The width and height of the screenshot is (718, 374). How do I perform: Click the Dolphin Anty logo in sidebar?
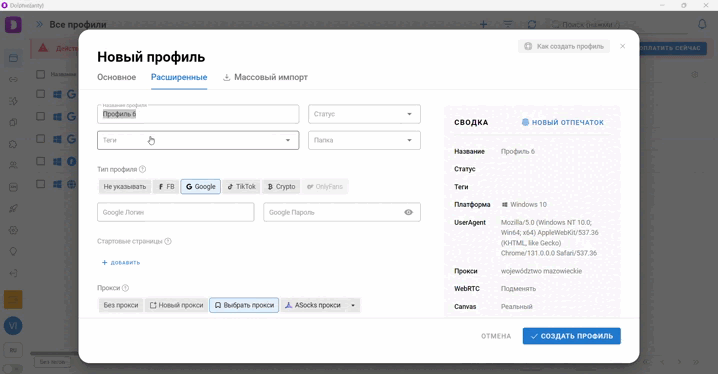pyautogui.click(x=13, y=24)
